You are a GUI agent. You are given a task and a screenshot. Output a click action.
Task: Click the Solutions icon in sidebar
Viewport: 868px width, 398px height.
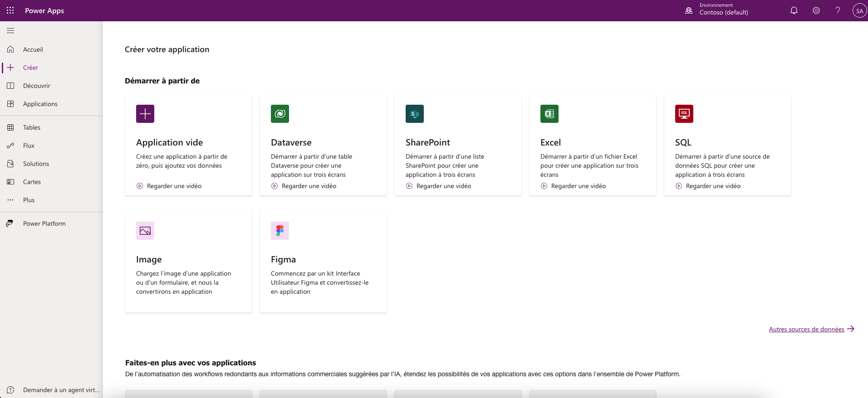pyautogui.click(x=10, y=164)
